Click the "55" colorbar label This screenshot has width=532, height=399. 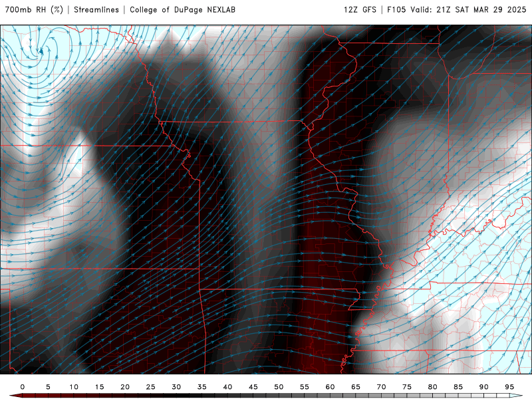click(305, 387)
